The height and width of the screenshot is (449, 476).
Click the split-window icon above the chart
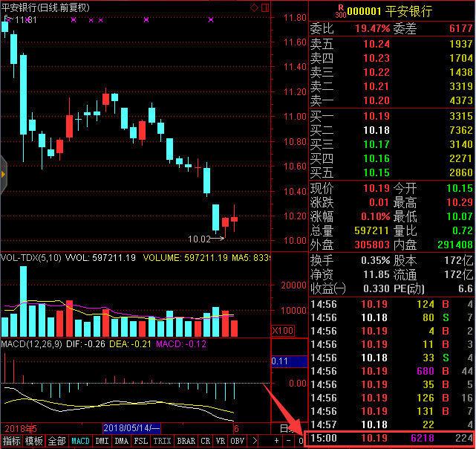[265, 7]
